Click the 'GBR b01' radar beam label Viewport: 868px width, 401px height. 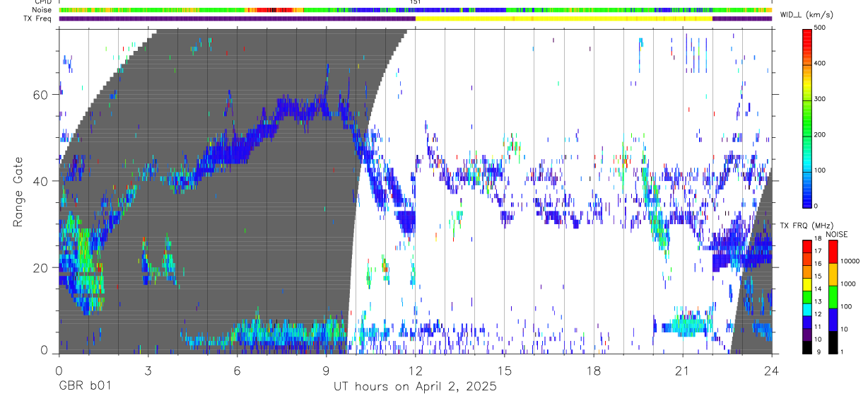[85, 386]
